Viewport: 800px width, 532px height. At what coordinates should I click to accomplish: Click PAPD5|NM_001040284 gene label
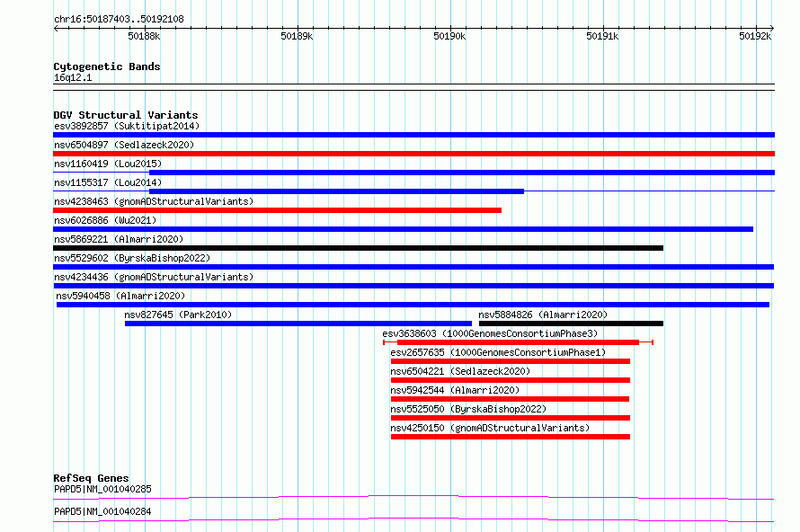102,511
